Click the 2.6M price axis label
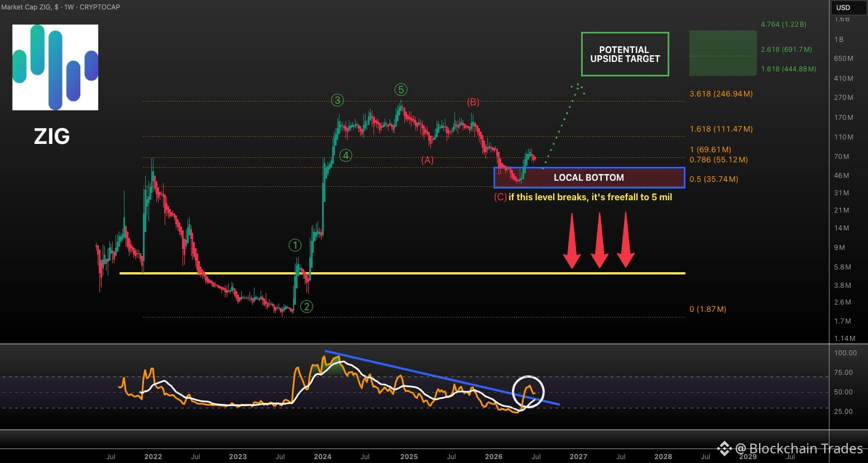The width and height of the screenshot is (868, 463). 842,302
